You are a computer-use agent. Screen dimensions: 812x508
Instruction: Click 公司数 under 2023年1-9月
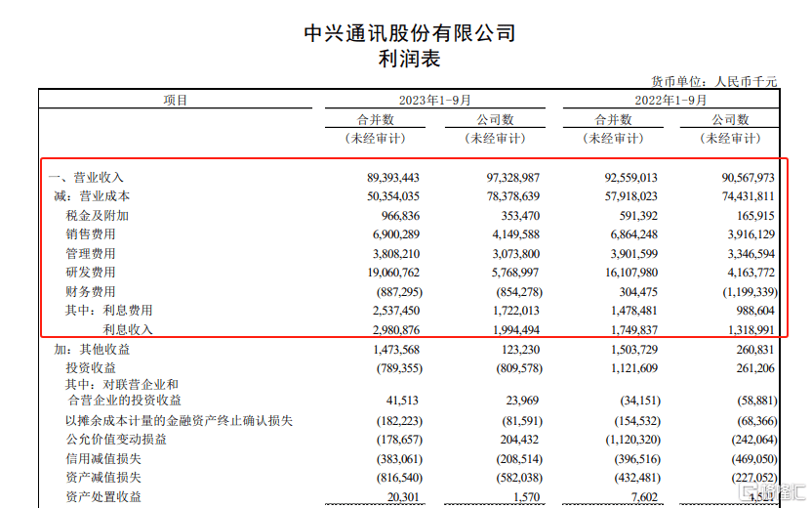[x=495, y=120]
